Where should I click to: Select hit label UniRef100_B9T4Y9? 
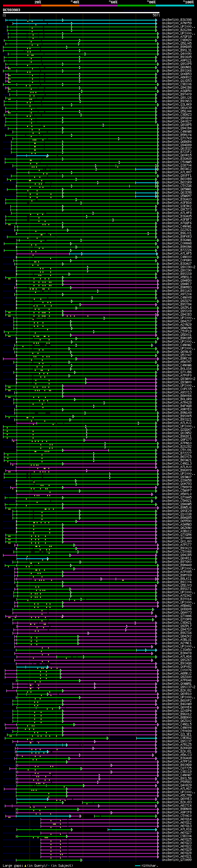click(177, 94)
